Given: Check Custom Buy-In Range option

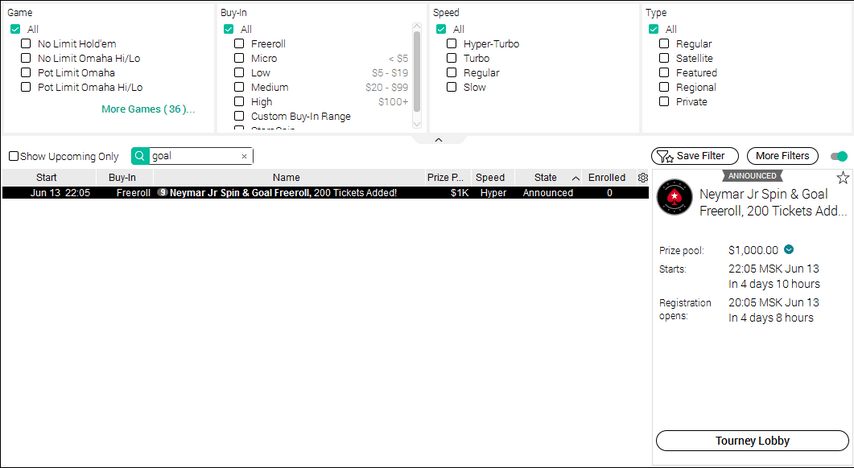Looking at the screenshot, I should tap(239, 116).
